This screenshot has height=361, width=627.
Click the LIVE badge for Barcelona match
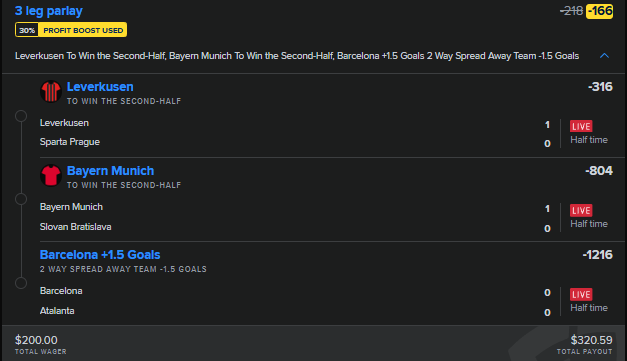581,294
